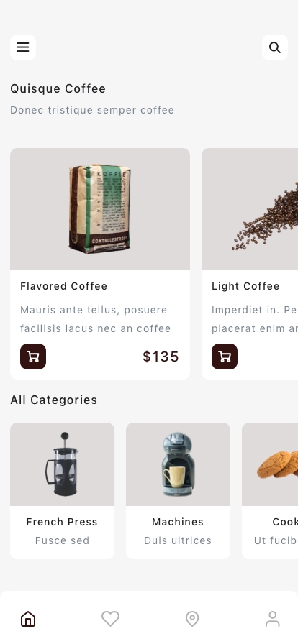
Task: Click the Light Coffee title
Action: pos(245,286)
